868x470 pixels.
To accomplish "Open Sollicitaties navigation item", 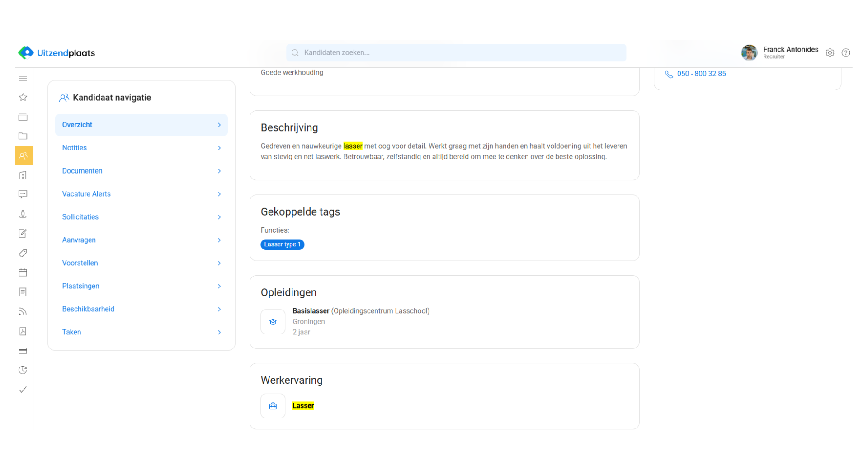I will (80, 217).
